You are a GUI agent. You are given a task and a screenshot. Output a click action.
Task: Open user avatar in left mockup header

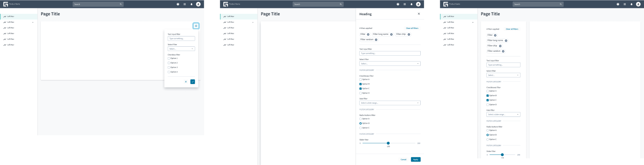198,4
